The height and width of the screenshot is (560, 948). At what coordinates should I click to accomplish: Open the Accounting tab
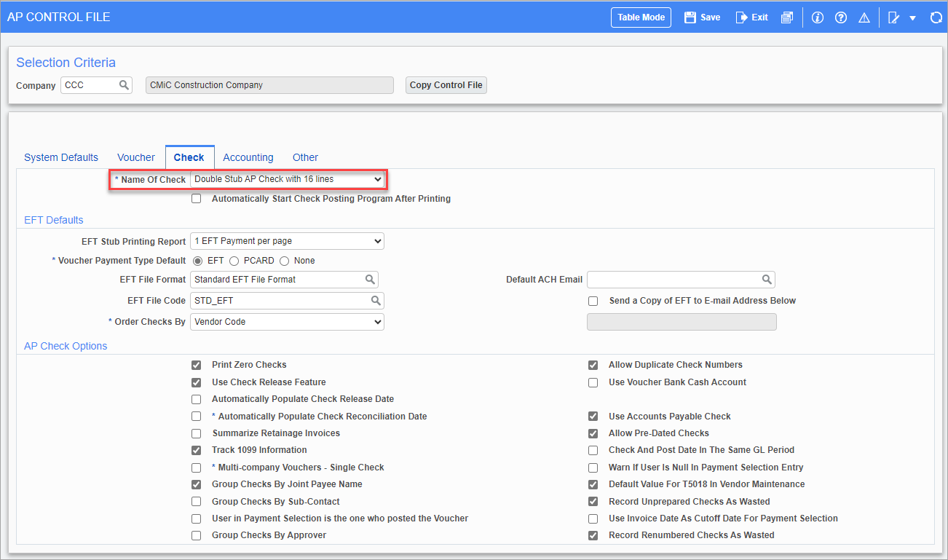(x=248, y=157)
